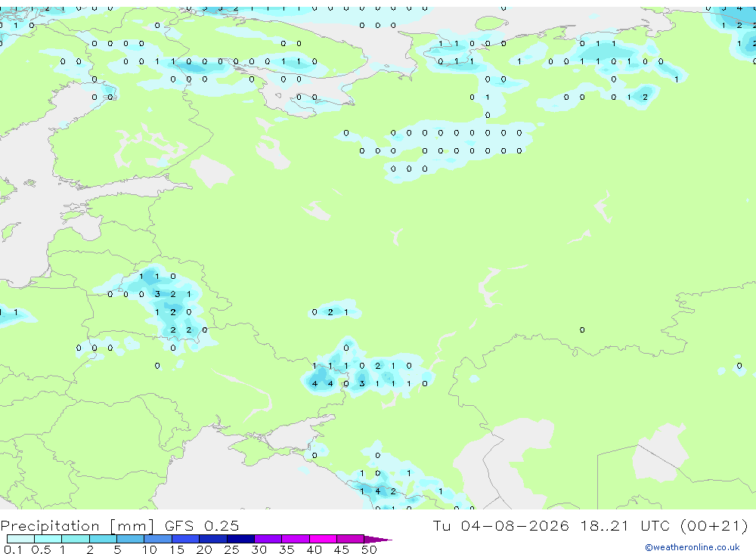
Task: Select the 30 to 35 mm legend swatch
Action: [268, 539]
